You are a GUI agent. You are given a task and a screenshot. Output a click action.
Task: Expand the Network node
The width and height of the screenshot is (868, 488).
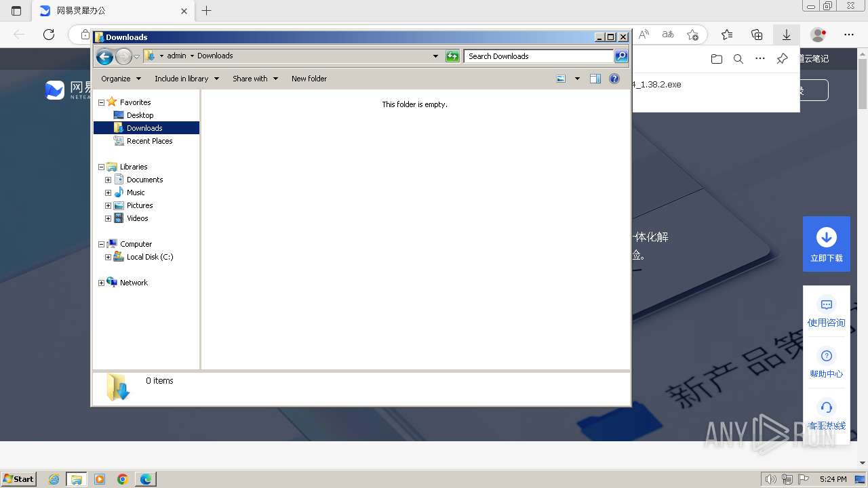pyautogui.click(x=102, y=283)
